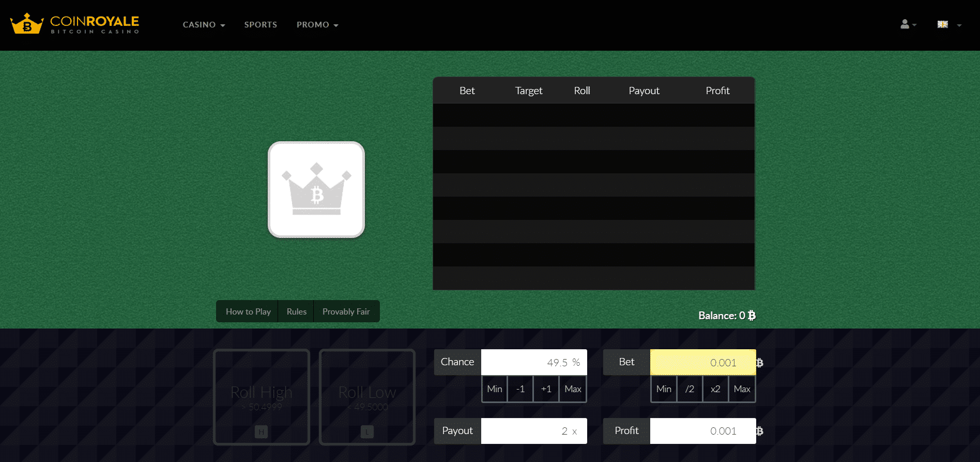Double the bet with the x2 button

point(715,389)
